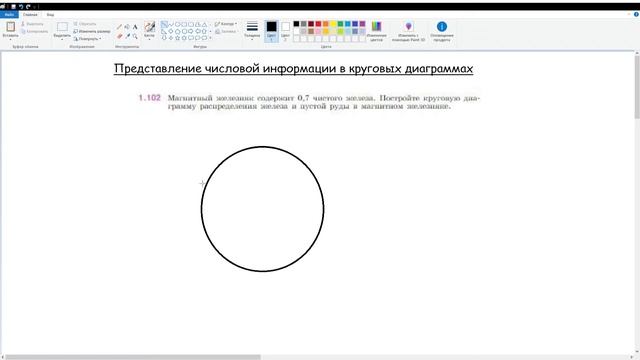Viewport: 640px width, 360px height.
Task: Select the five-point star shape
Action: click(x=178, y=38)
